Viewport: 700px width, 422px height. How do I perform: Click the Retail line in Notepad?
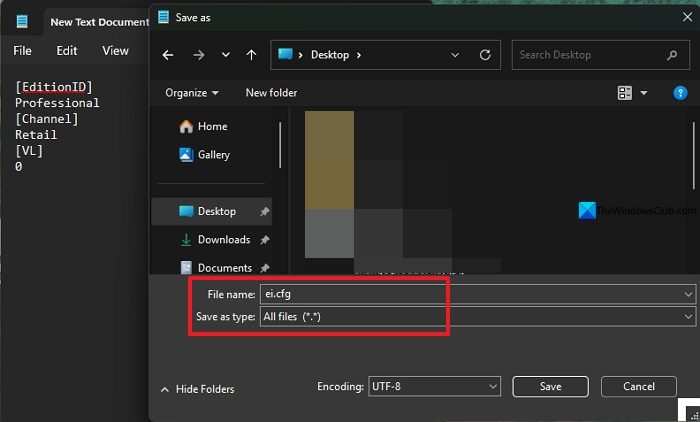click(36, 135)
